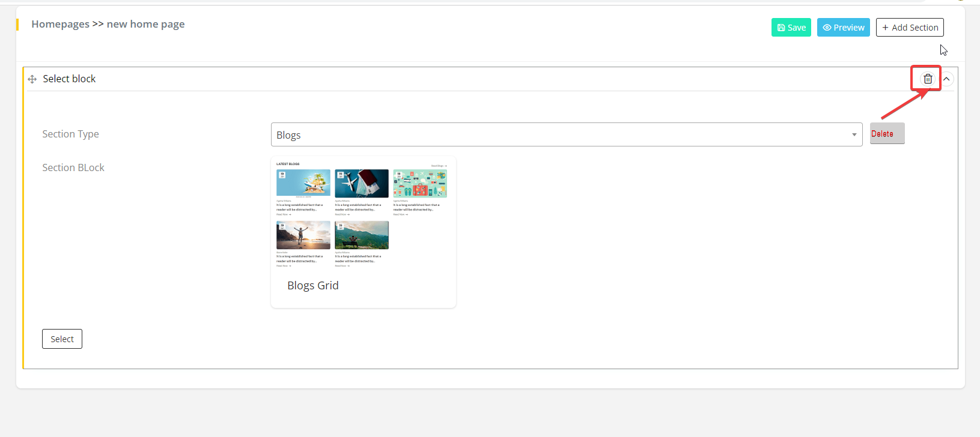Save the homepage
The image size is (980, 437).
coord(791,28)
